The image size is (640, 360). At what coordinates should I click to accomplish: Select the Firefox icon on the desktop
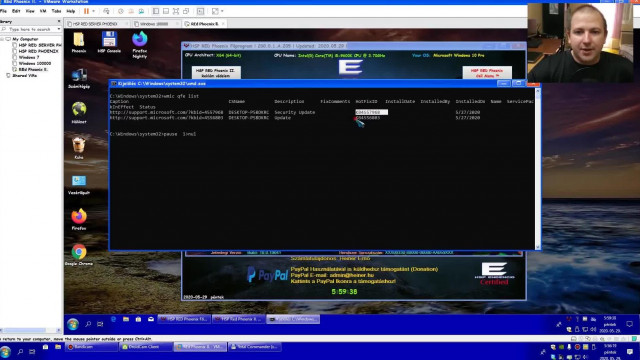coord(79,219)
